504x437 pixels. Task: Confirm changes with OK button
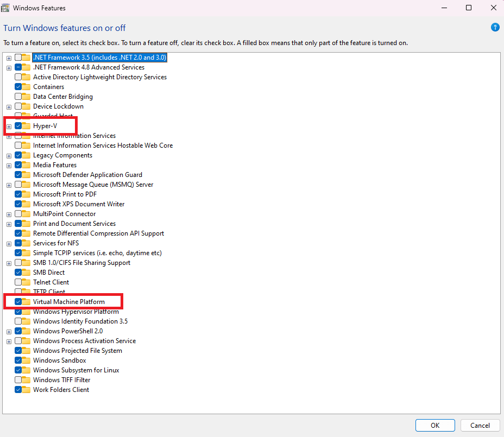coord(435,426)
